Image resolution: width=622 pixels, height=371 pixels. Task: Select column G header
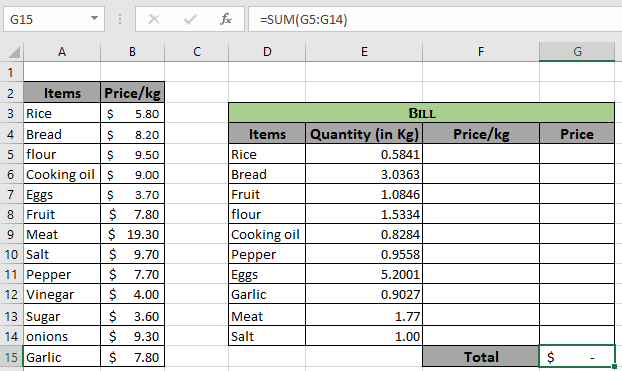577,52
